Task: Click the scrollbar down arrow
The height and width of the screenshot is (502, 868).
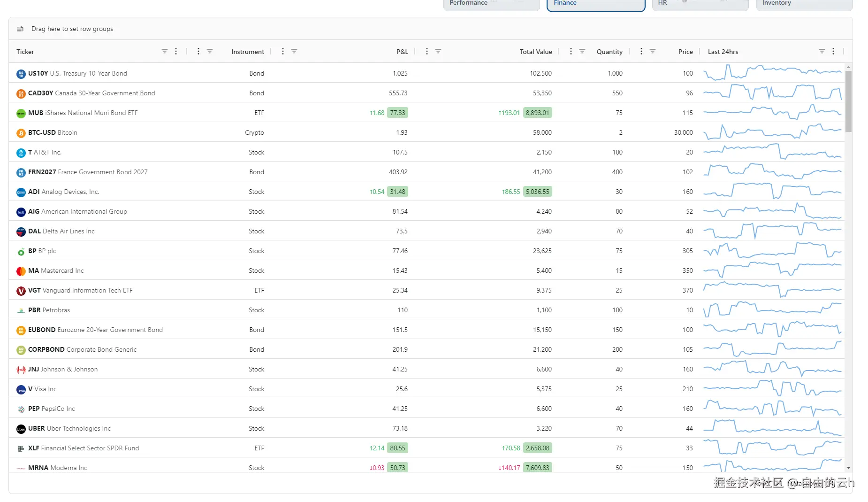Action: point(848,468)
